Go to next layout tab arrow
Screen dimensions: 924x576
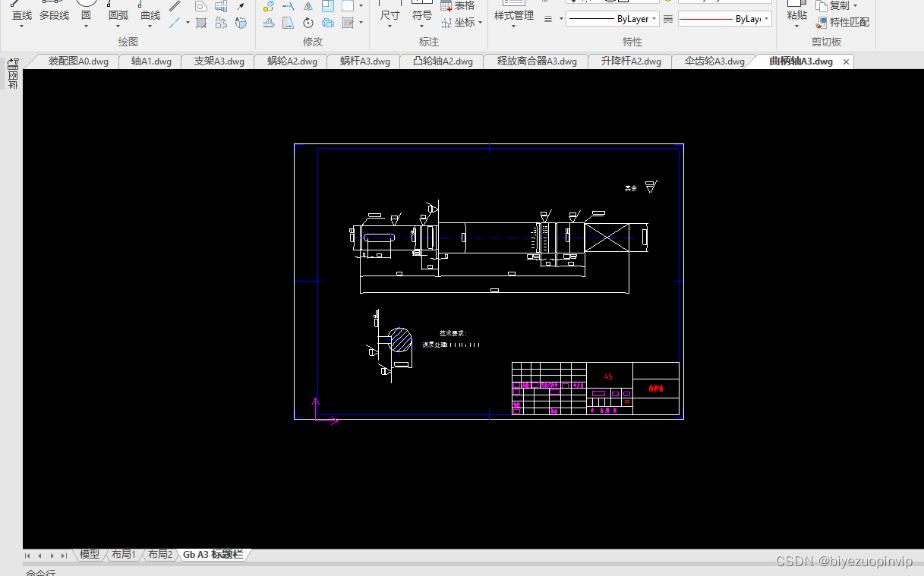click(52, 556)
